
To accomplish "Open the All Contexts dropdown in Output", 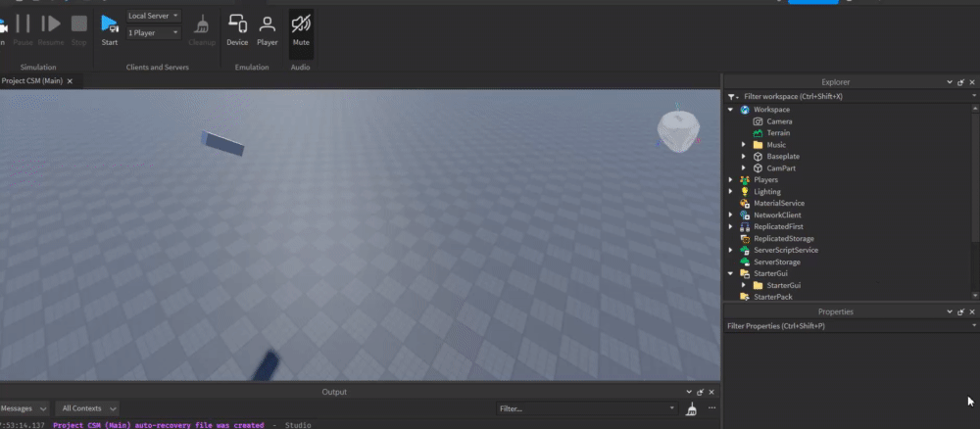I will click(x=87, y=408).
